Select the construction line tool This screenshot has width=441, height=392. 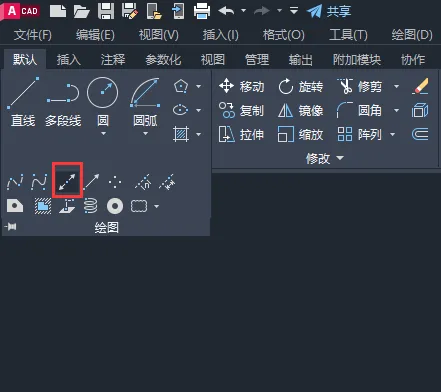[67, 182]
